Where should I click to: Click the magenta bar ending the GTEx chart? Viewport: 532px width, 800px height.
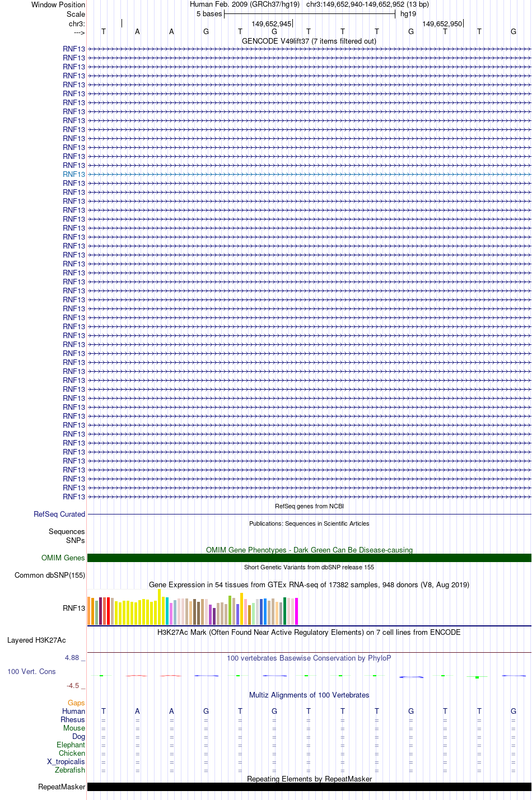tap(296, 611)
